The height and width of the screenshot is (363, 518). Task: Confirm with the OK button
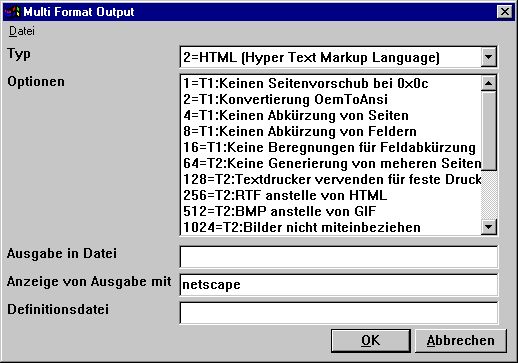[x=371, y=341]
